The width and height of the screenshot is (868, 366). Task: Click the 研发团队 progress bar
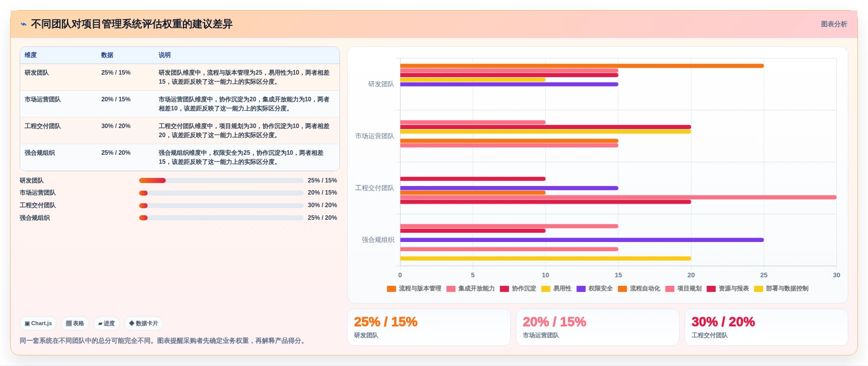pos(221,180)
